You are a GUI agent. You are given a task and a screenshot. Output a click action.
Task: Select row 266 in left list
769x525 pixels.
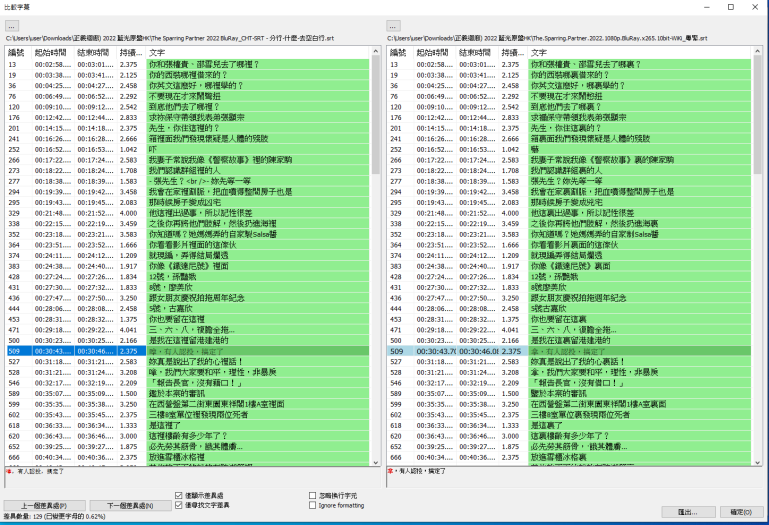point(188,160)
